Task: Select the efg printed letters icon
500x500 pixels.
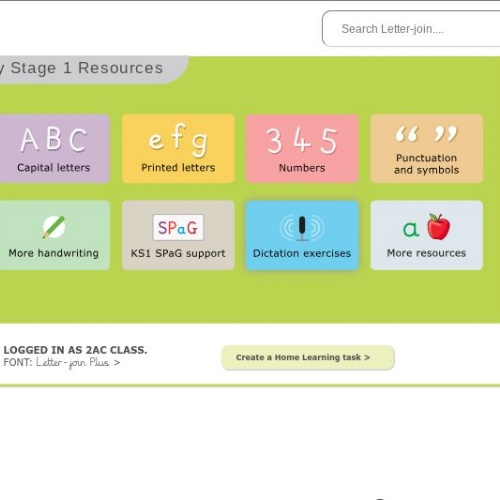Action: (178, 140)
